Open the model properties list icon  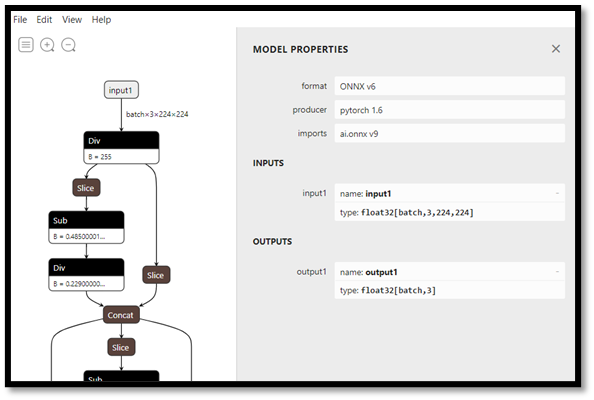coord(26,45)
